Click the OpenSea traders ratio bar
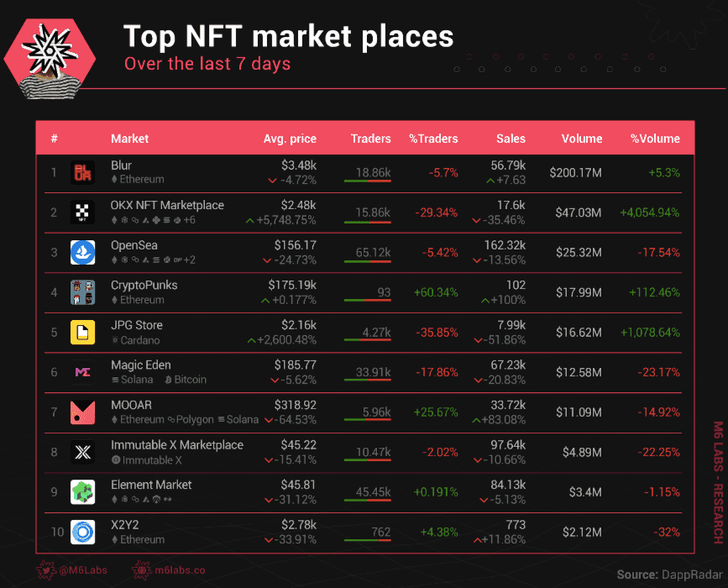 (x=368, y=261)
